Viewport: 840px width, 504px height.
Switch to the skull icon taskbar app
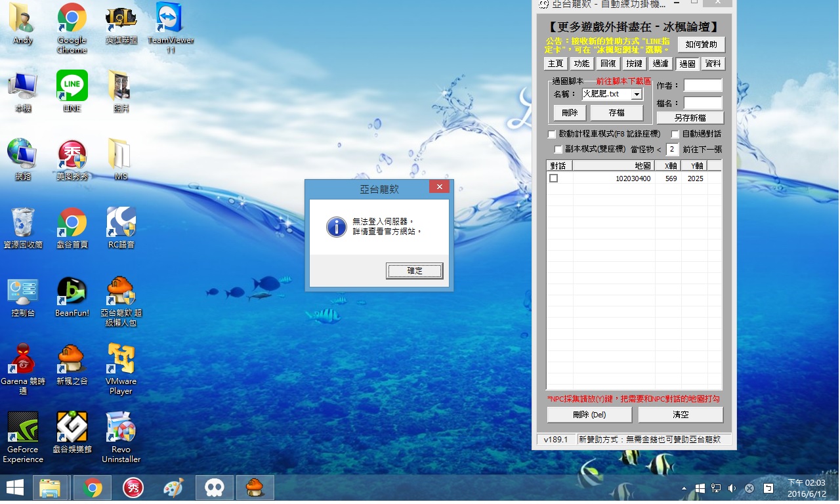[215, 488]
